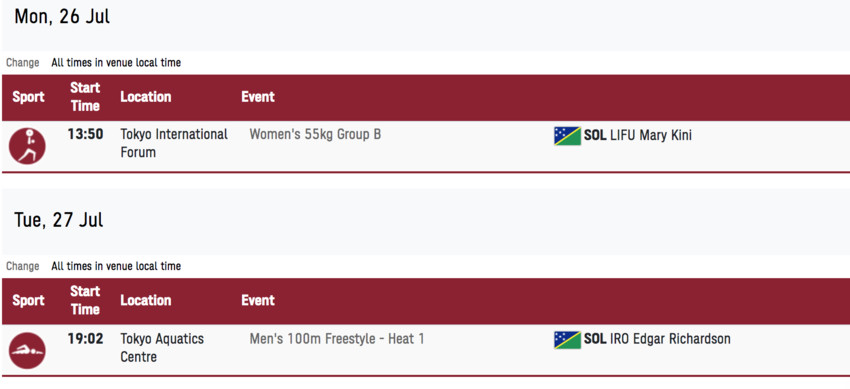Click the Tue, 27 Jul date heading
The height and width of the screenshot is (389, 850).
click(59, 221)
